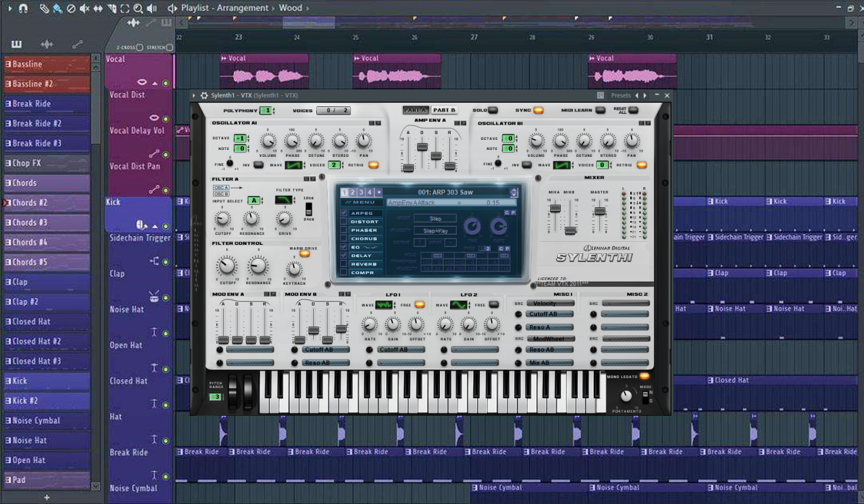Toggle the WARM DRIVE button
Screen dimensions: 864x504
pyautogui.click(x=304, y=254)
